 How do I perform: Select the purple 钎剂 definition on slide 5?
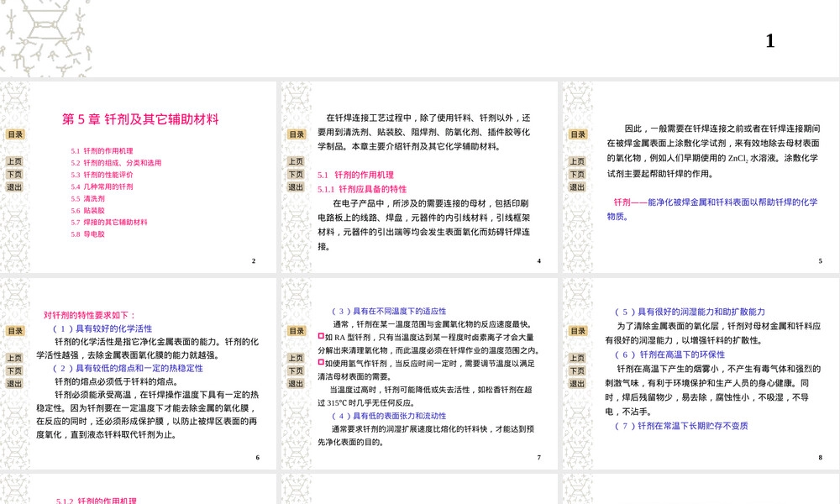pyautogui.click(x=712, y=209)
